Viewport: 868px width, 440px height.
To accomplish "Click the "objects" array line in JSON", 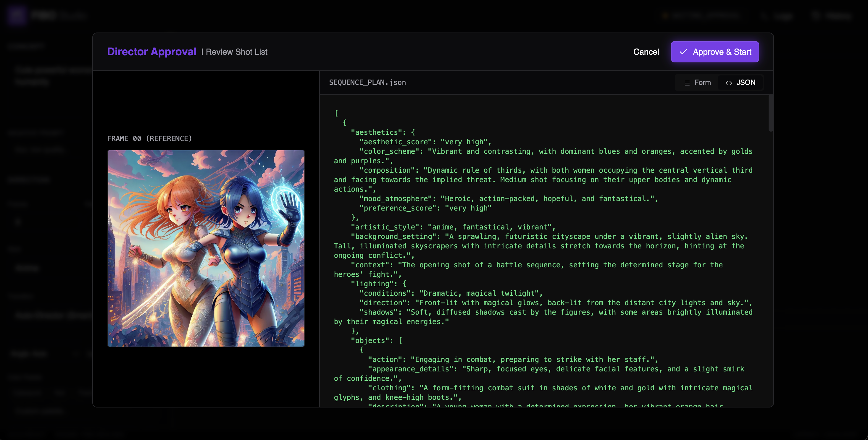I will (x=376, y=341).
